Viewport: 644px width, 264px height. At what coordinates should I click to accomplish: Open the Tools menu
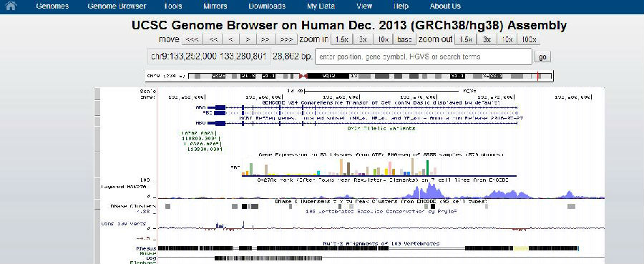173,6
